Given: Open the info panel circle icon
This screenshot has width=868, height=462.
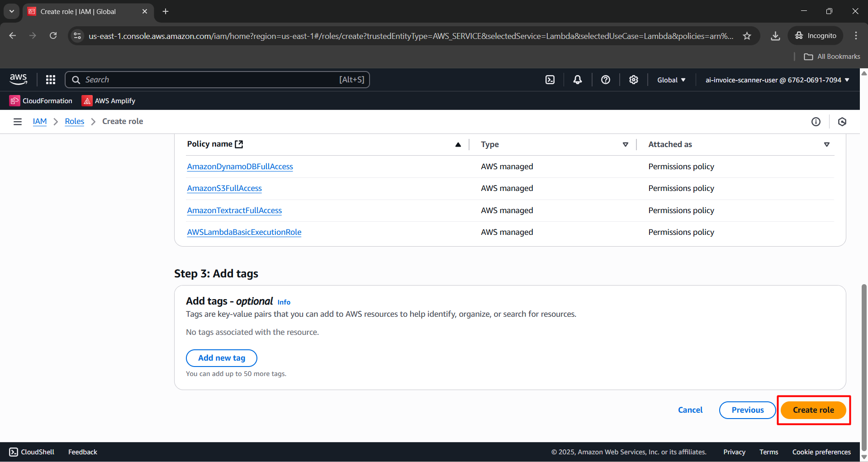Looking at the screenshot, I should click(x=816, y=121).
